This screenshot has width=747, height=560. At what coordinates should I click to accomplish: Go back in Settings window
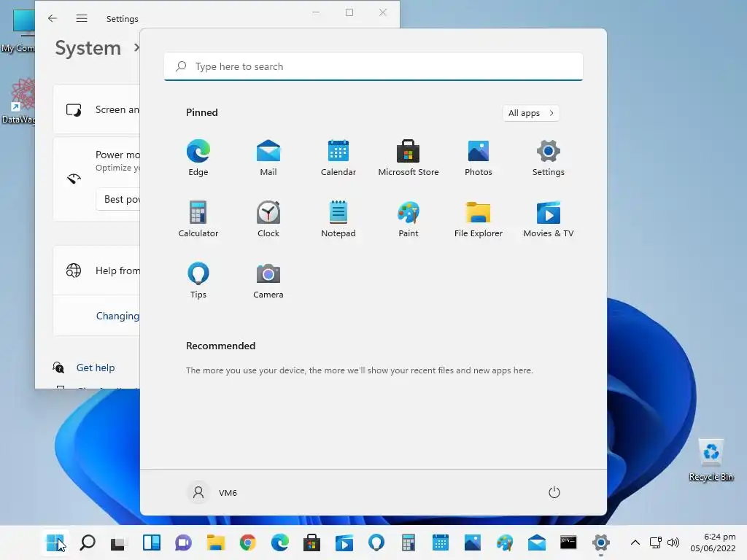tap(53, 18)
